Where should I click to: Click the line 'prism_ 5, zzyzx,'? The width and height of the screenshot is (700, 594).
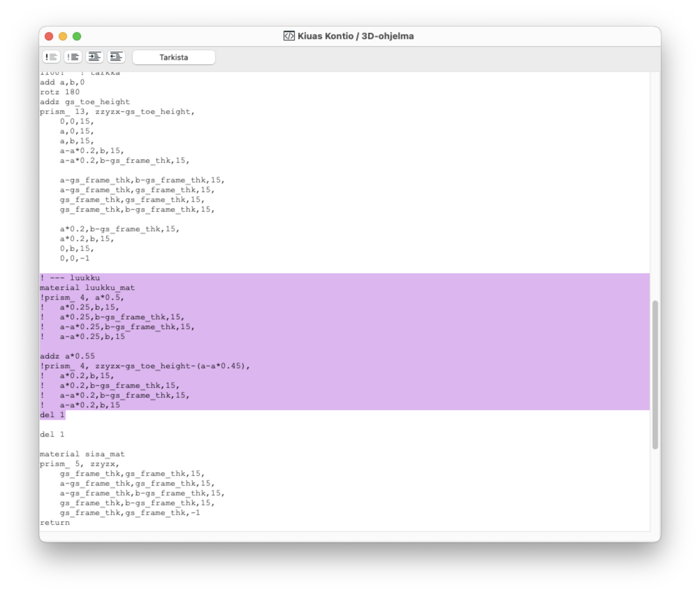click(x=80, y=464)
